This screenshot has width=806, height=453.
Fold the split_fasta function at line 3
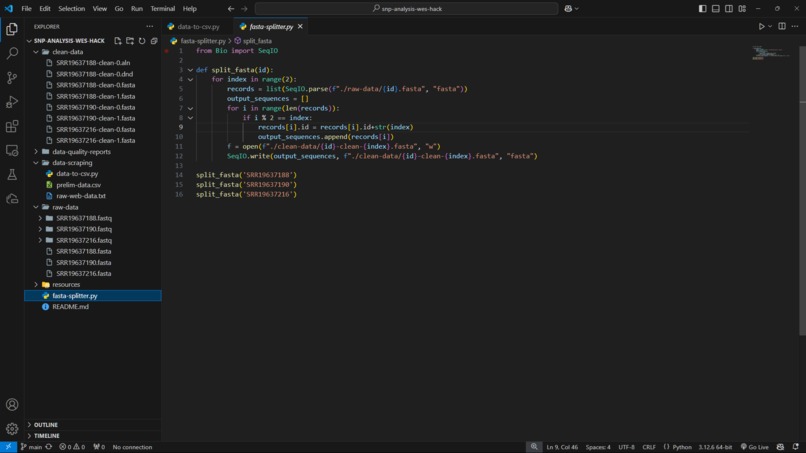pyautogui.click(x=190, y=70)
